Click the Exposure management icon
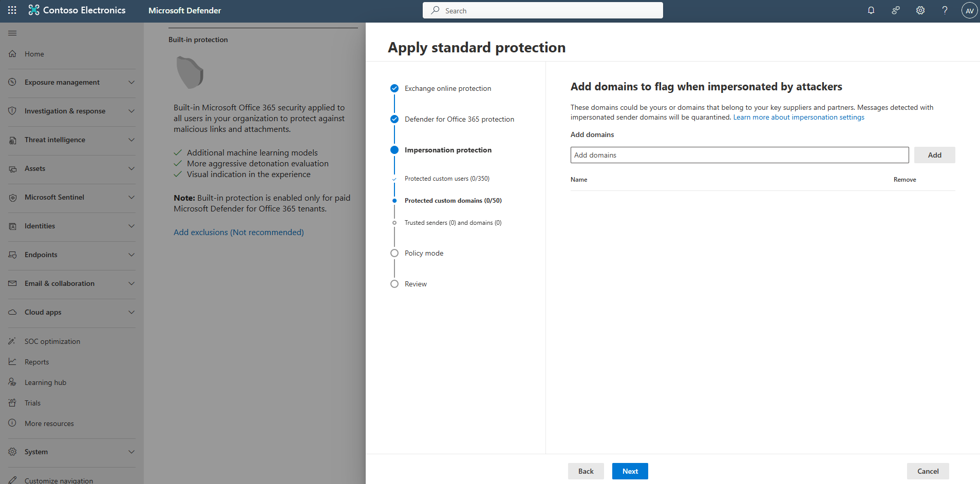 13,82
